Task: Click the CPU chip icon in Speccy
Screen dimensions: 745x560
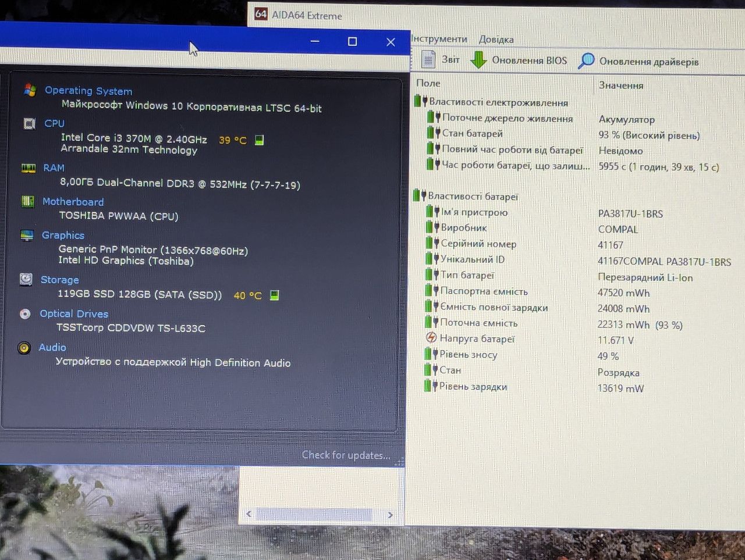Action: point(29,123)
